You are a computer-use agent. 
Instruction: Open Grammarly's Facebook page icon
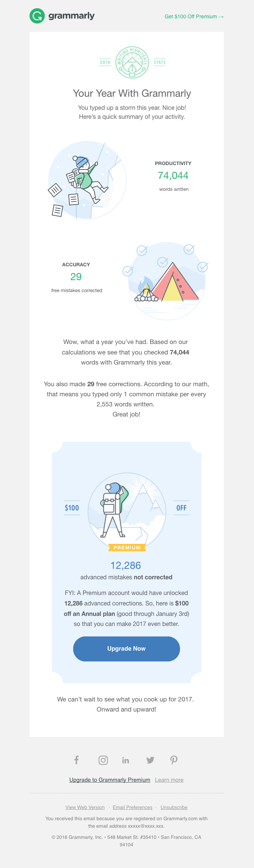click(76, 760)
